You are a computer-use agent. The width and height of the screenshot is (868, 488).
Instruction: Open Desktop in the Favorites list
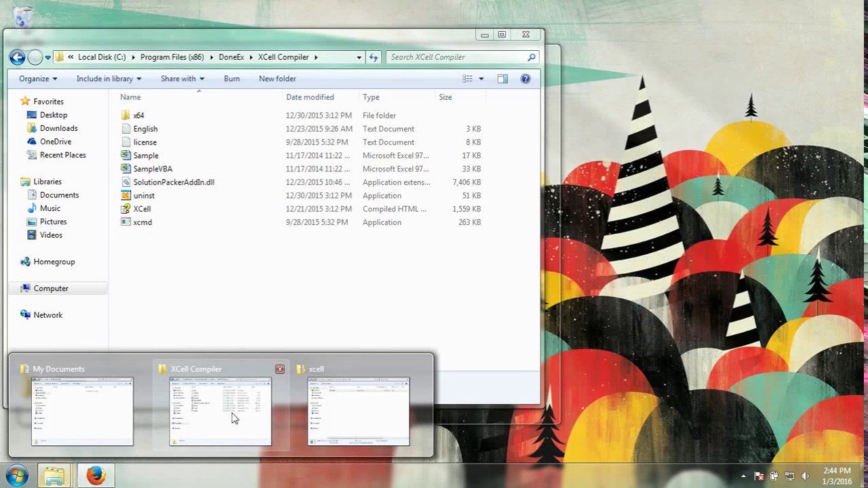coord(53,115)
